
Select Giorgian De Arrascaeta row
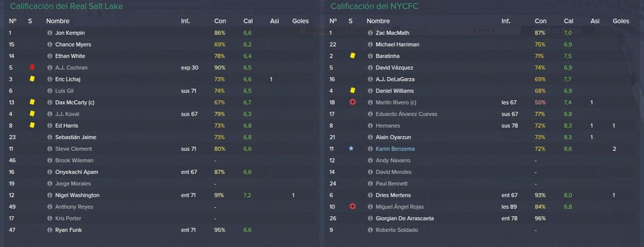click(x=483, y=219)
